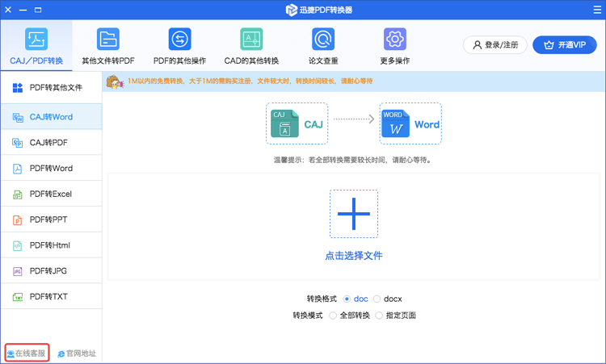
Task: Click the PDF转其他文件 grid icon
Action: click(18, 88)
